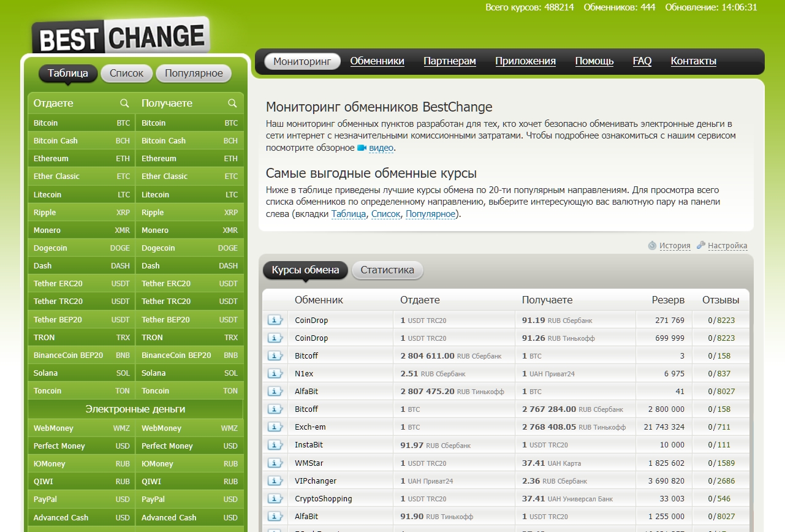Image resolution: width=785 pixels, height=532 pixels.
Task: Select Bitcoin BTC in the Отдаете column
Action: coord(82,123)
